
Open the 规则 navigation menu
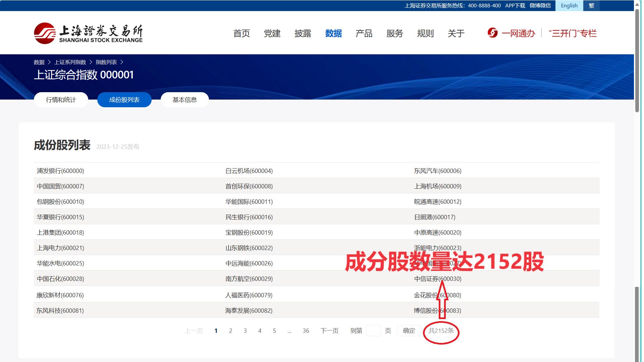[x=425, y=33]
